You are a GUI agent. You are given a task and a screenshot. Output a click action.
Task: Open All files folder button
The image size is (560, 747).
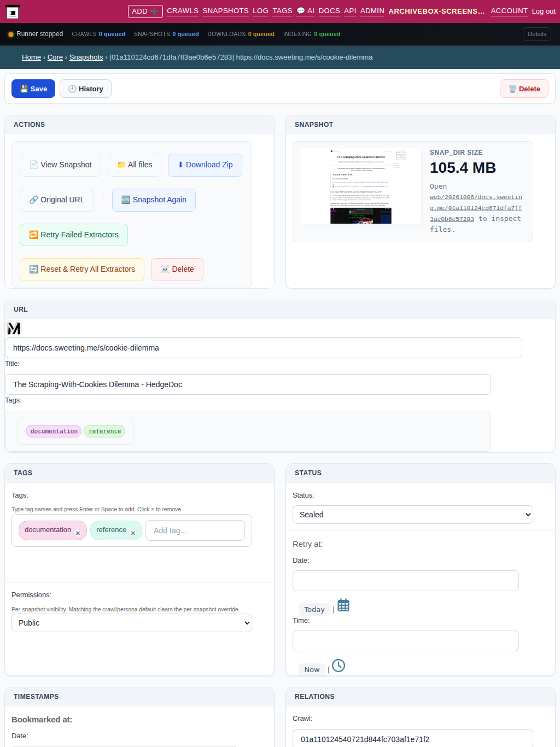tap(135, 165)
